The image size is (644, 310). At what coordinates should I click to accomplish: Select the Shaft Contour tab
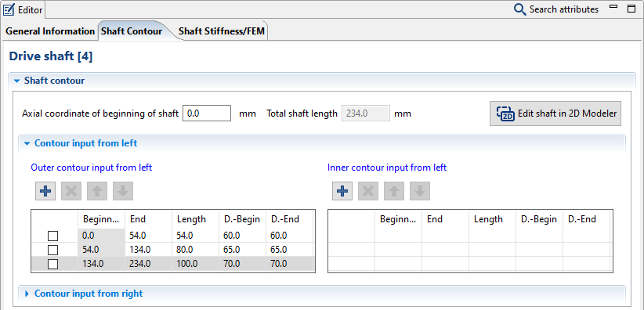[x=132, y=31]
